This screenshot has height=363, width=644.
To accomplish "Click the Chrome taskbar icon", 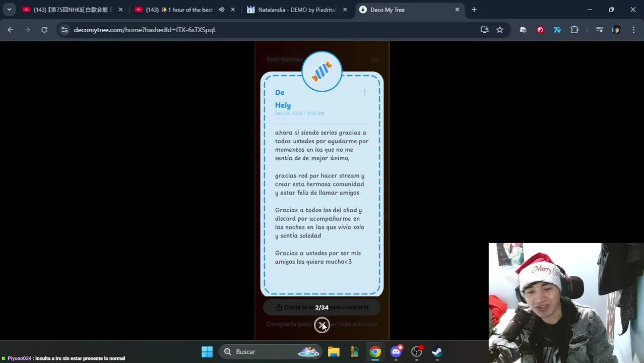I will click(375, 351).
